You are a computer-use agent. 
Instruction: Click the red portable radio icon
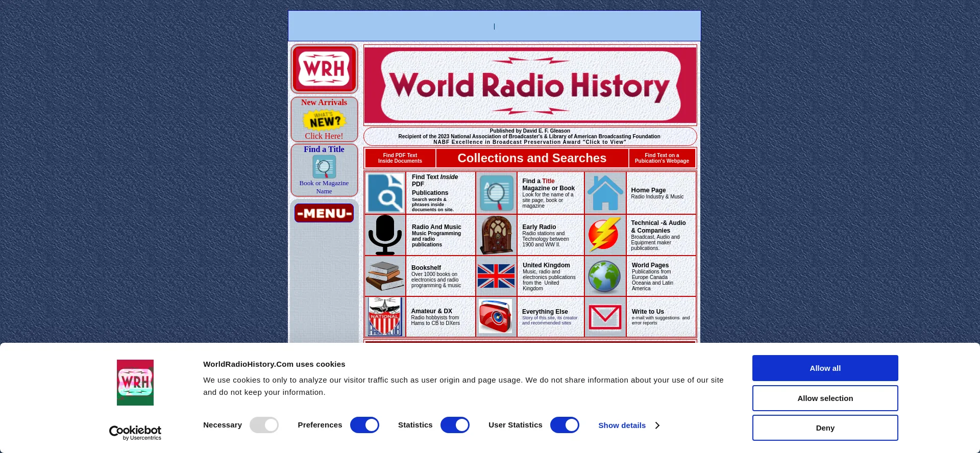[496, 316]
